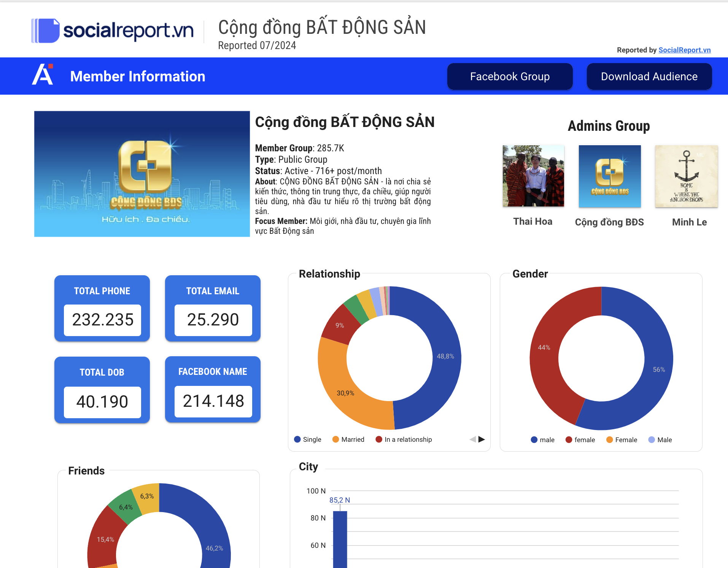Image resolution: width=728 pixels, height=568 pixels.
Task: Select the 44% female gender segment
Action: click(544, 347)
